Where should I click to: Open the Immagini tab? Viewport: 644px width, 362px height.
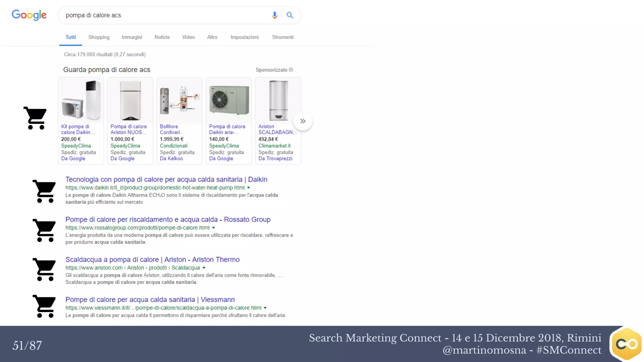(132, 37)
